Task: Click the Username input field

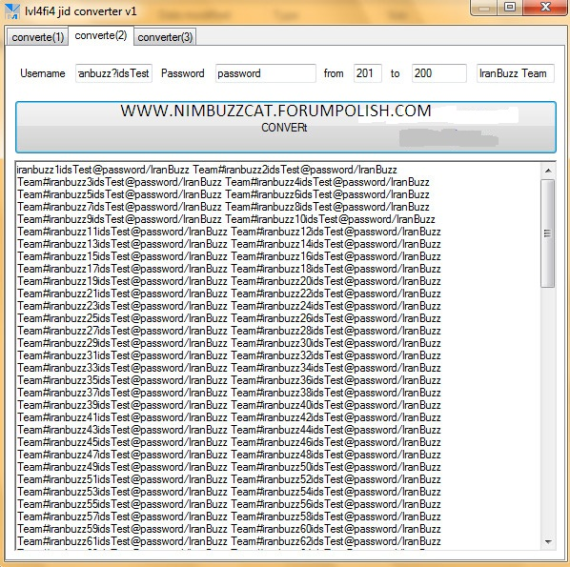Action: pos(114,73)
